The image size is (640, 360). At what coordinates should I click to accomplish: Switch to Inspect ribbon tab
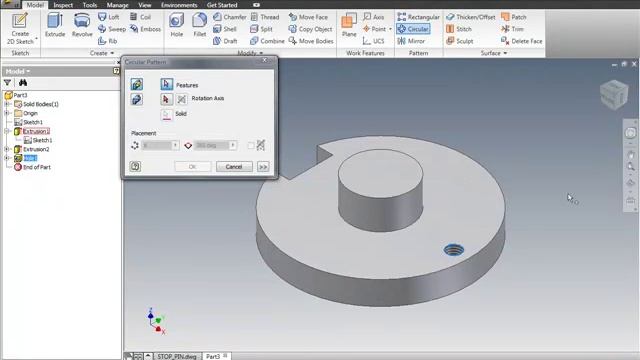pos(63,5)
